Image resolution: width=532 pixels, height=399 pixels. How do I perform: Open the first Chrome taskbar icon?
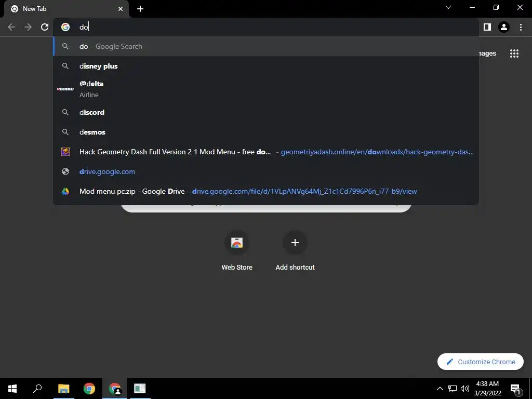click(x=89, y=389)
